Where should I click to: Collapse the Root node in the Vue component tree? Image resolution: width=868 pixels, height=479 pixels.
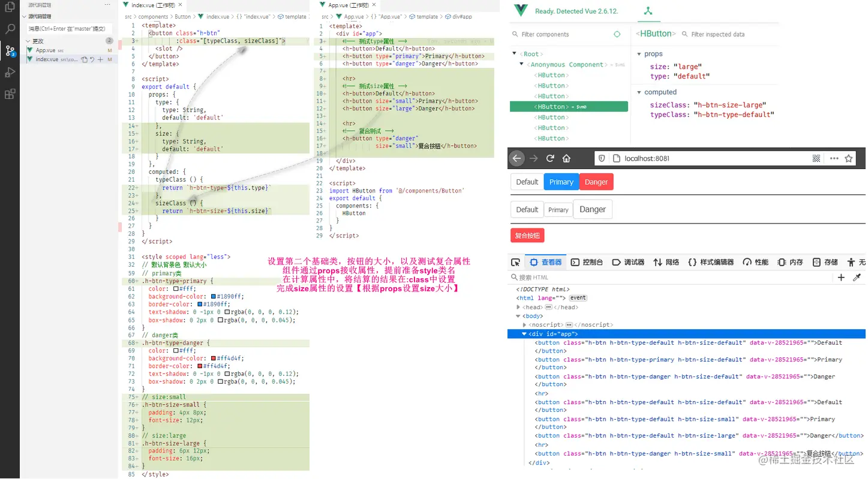tap(514, 54)
